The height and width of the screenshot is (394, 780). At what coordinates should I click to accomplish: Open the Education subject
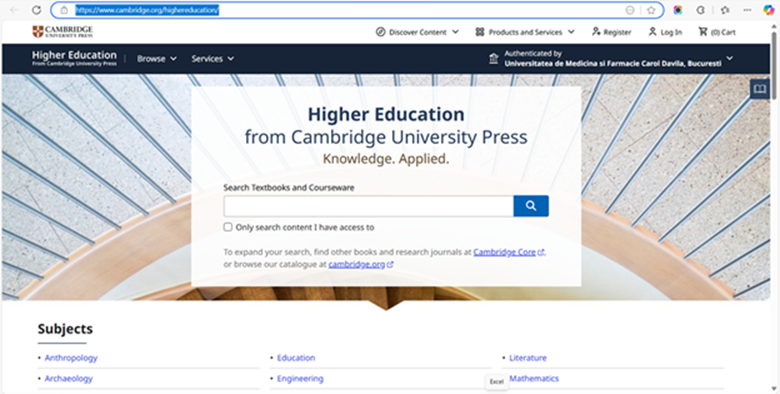(296, 358)
